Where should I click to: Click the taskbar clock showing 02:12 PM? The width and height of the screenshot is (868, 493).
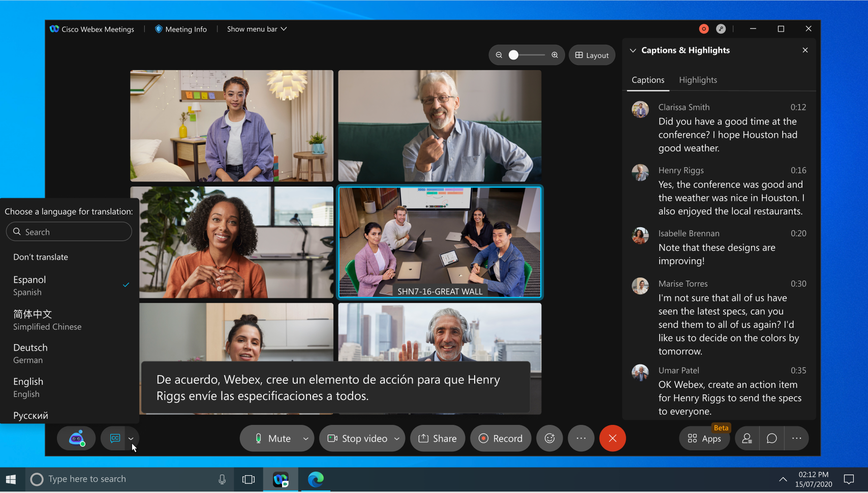point(814,479)
